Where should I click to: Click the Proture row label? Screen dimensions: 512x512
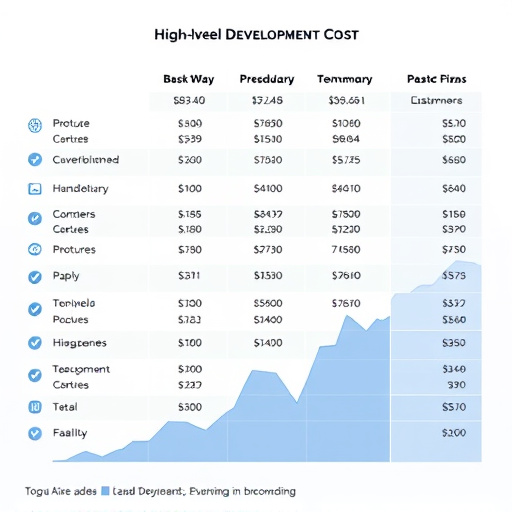71,123
